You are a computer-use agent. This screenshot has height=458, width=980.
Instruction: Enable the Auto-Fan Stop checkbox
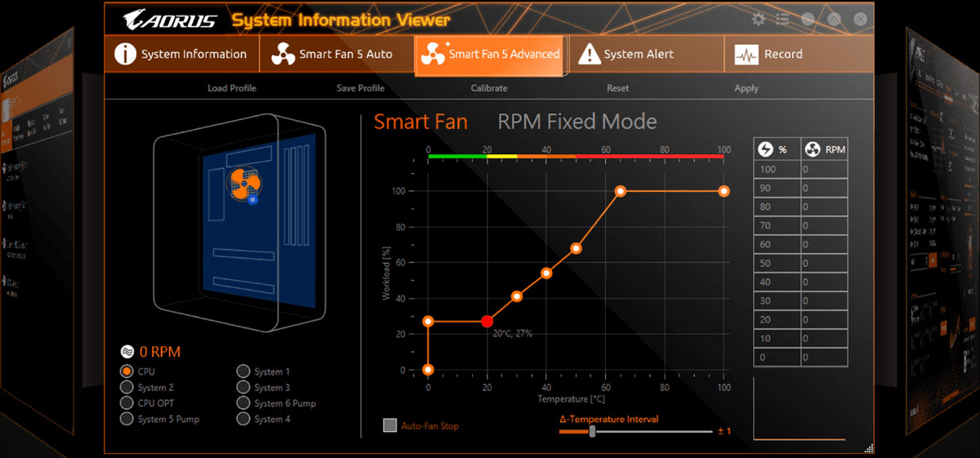390,425
